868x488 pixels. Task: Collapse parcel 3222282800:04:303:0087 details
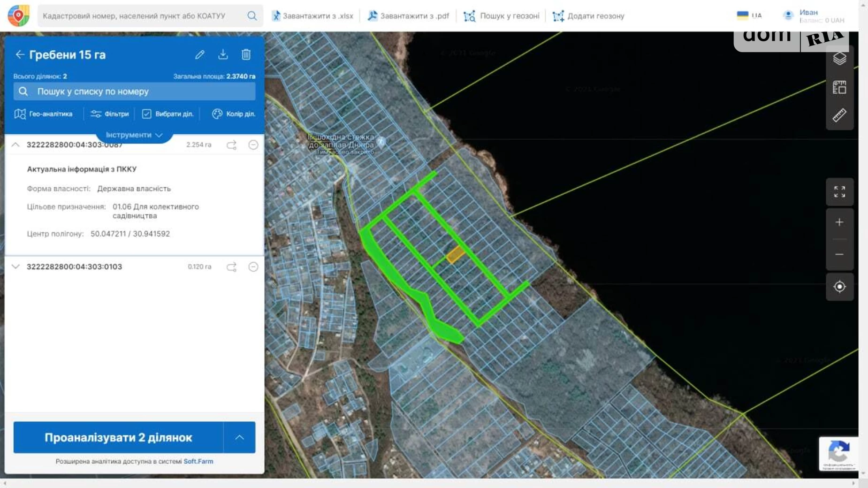(15, 145)
